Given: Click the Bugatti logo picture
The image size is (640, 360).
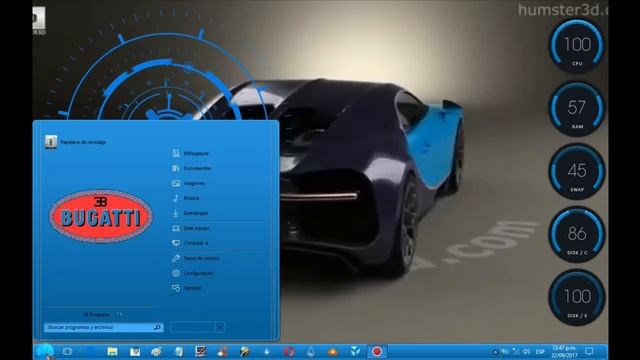Looking at the screenshot, I should 101,216.
